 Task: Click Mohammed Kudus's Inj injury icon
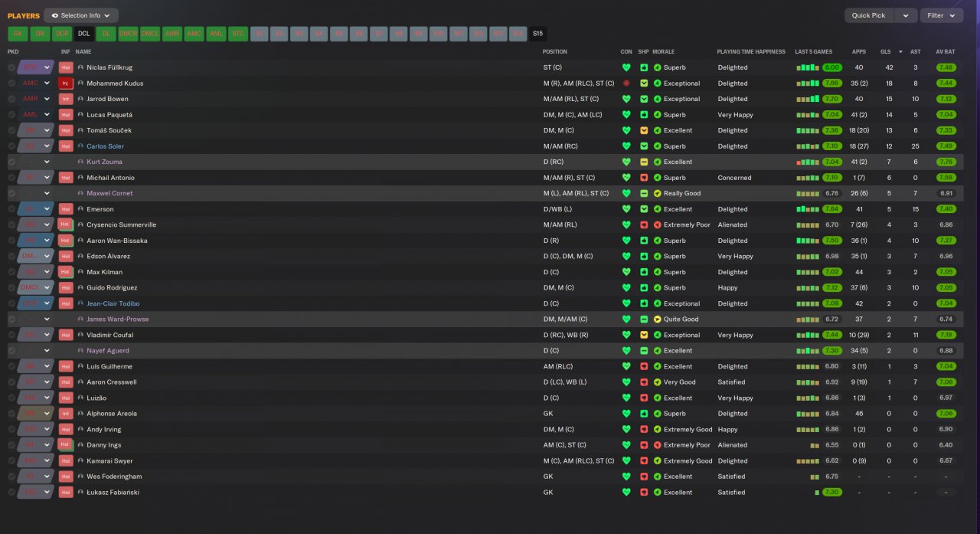66,83
